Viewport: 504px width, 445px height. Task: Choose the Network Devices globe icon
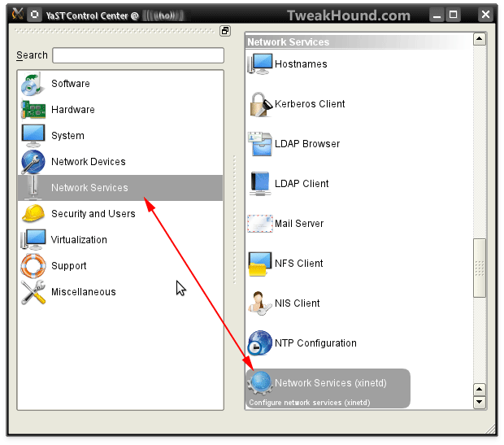tap(33, 162)
